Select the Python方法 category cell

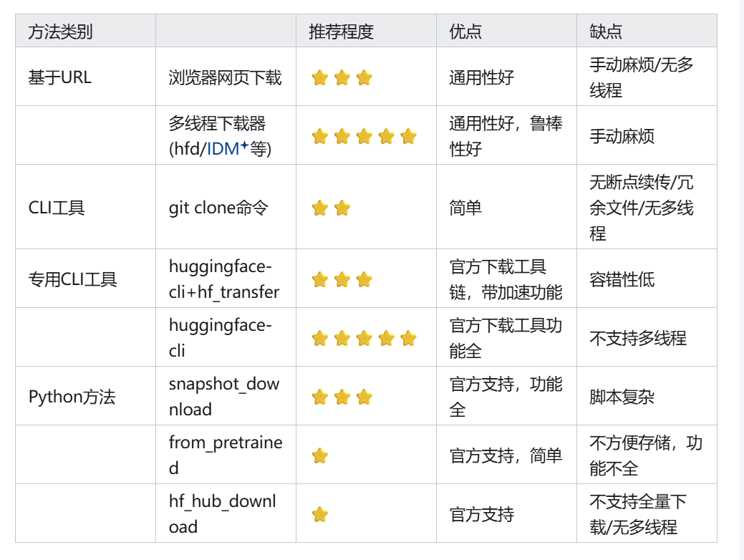pos(85,396)
